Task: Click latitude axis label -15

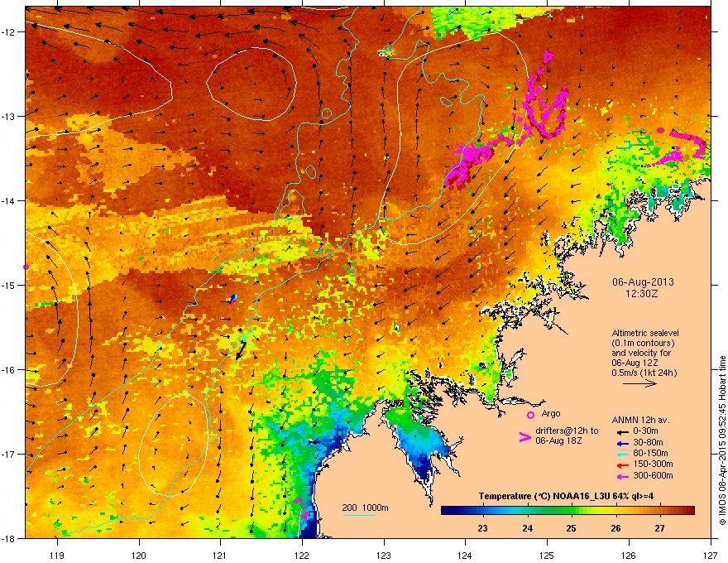Action: (x=8, y=285)
